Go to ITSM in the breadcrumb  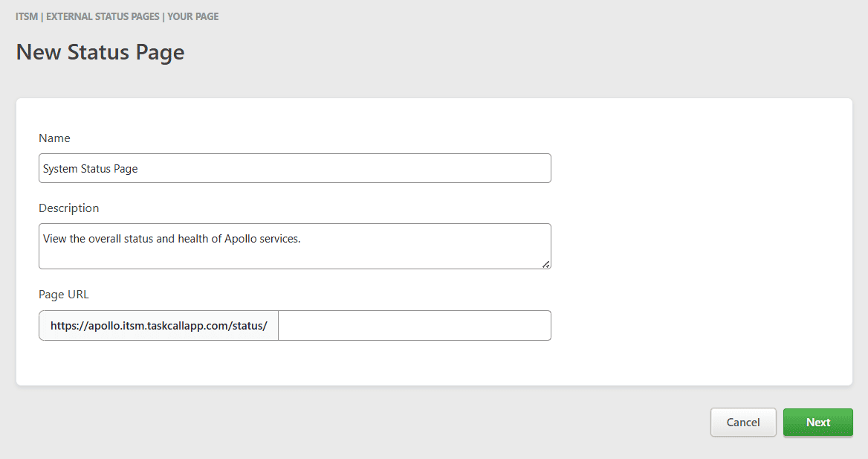point(27,16)
